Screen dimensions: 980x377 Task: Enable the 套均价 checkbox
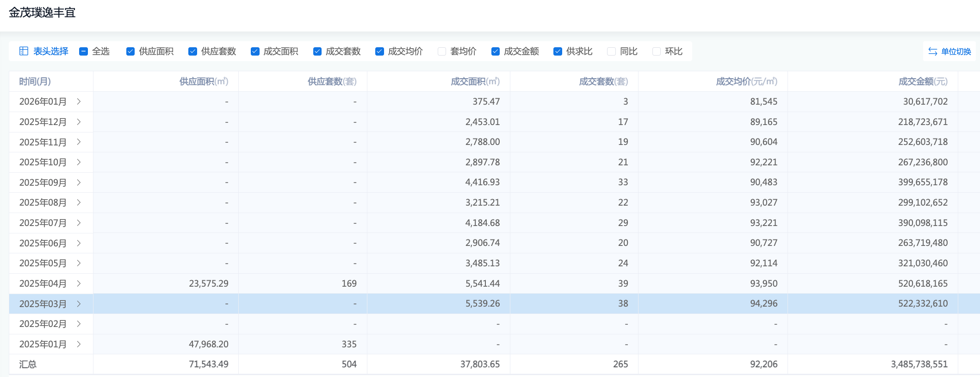pos(442,51)
